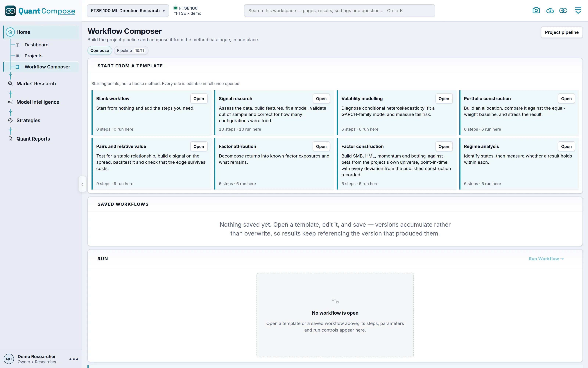Click the No workflow is open placeholder

point(335,315)
